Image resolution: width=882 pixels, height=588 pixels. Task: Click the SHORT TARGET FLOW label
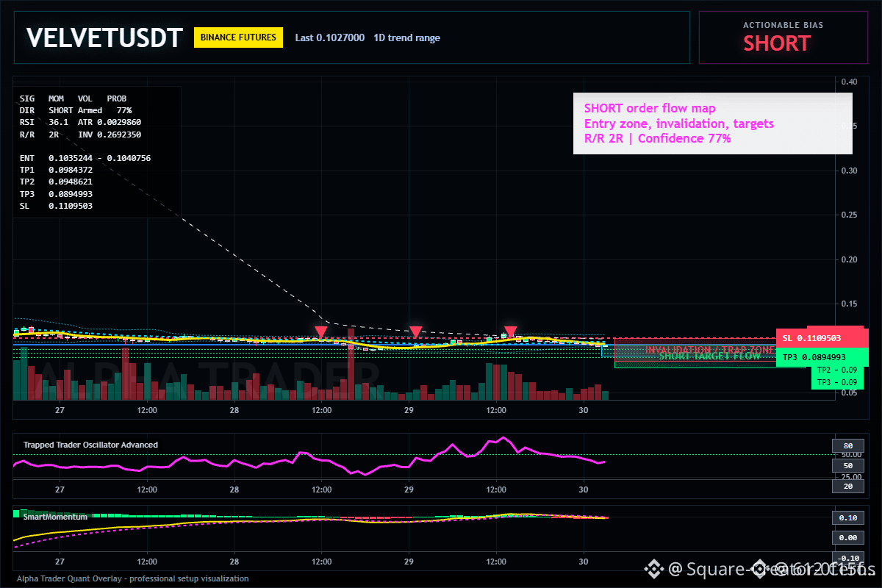click(x=709, y=356)
